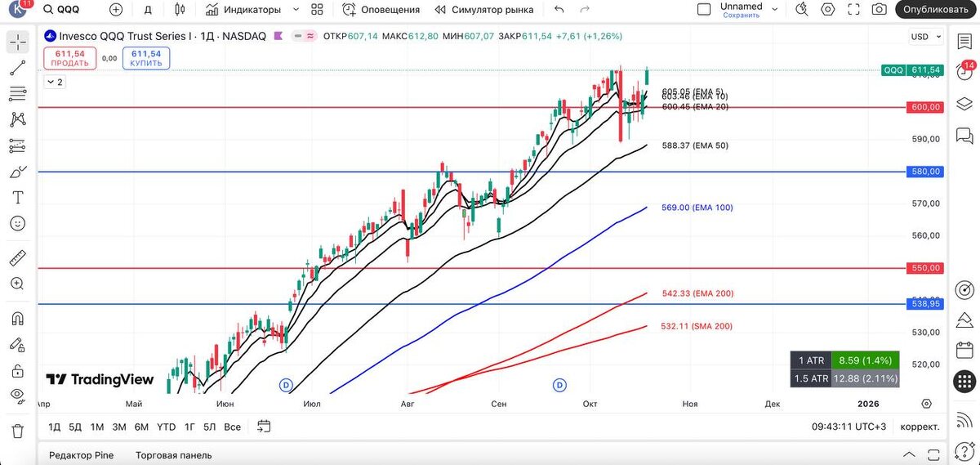Select the trend line drawing tool
This screenshot has height=465, width=980.
(17, 68)
